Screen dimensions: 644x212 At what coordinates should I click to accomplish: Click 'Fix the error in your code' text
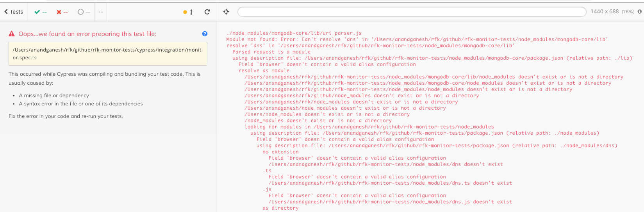(x=66, y=116)
